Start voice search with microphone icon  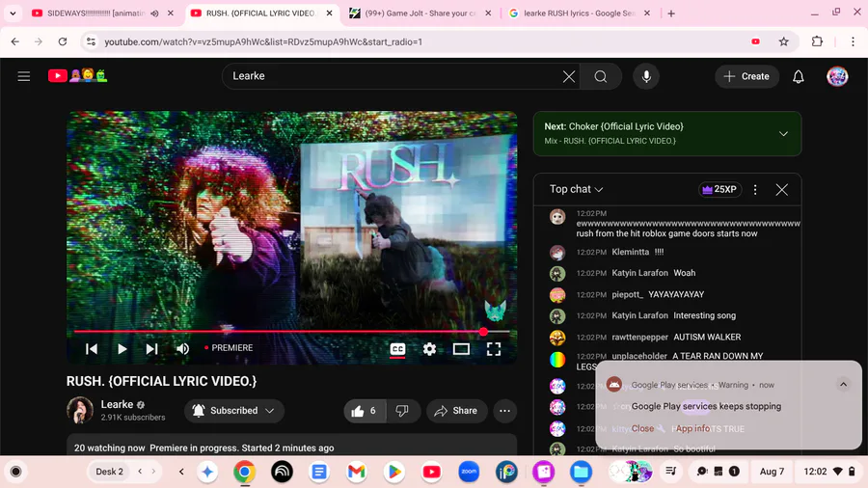646,76
